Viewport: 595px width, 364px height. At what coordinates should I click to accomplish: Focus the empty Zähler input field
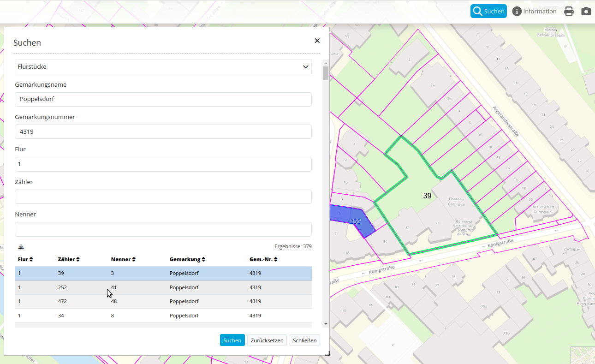(163, 197)
